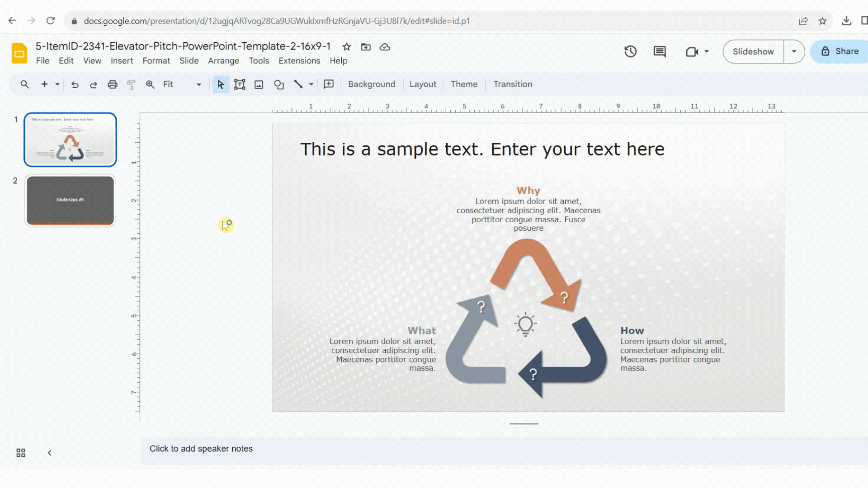Undo the last action

75,84
